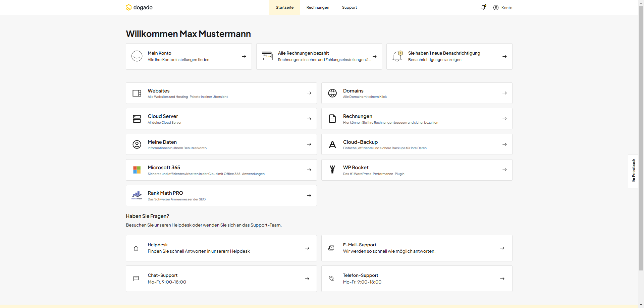Open Meine Daten card
The height and width of the screenshot is (308, 644).
[x=221, y=144]
